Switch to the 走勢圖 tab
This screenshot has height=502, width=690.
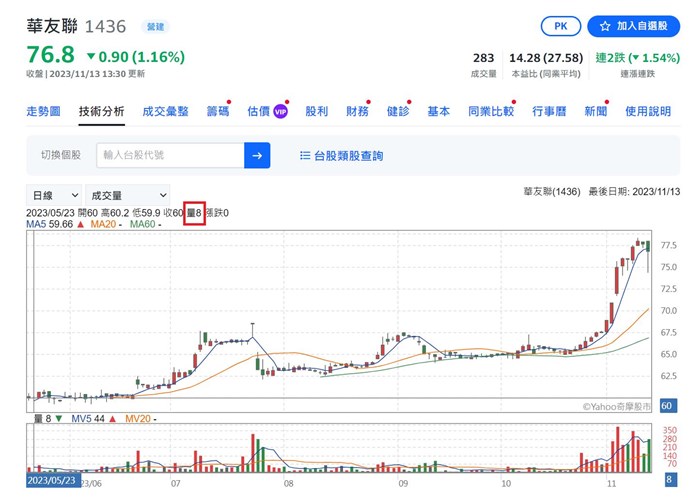[x=44, y=112]
